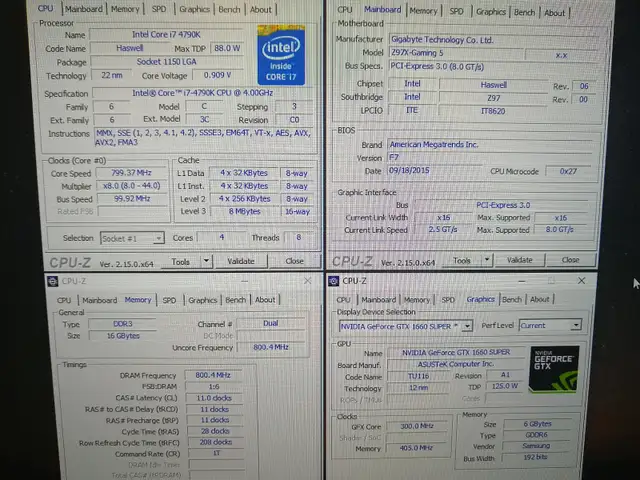Screen dimensions: 640x480
Task: Click the GPU Code Name value TU116
Action: pyautogui.click(x=418, y=376)
